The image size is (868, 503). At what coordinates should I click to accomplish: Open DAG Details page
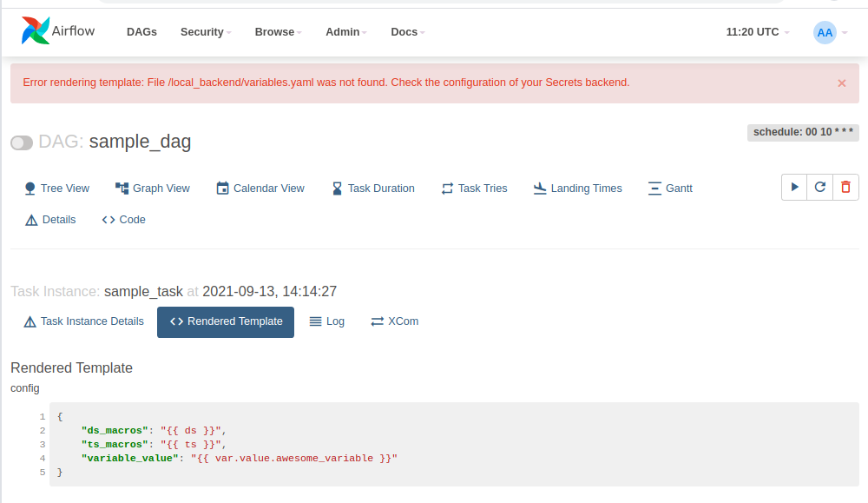pos(50,220)
